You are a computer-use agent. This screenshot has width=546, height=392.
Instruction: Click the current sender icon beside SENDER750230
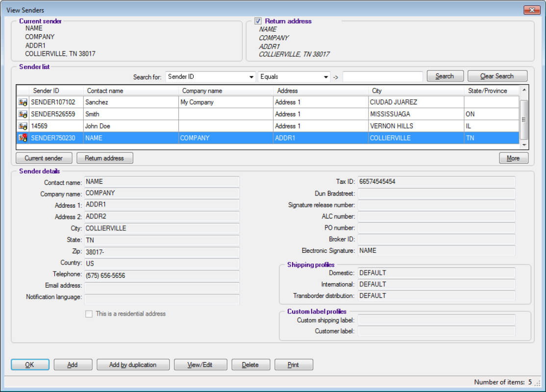[23, 138]
